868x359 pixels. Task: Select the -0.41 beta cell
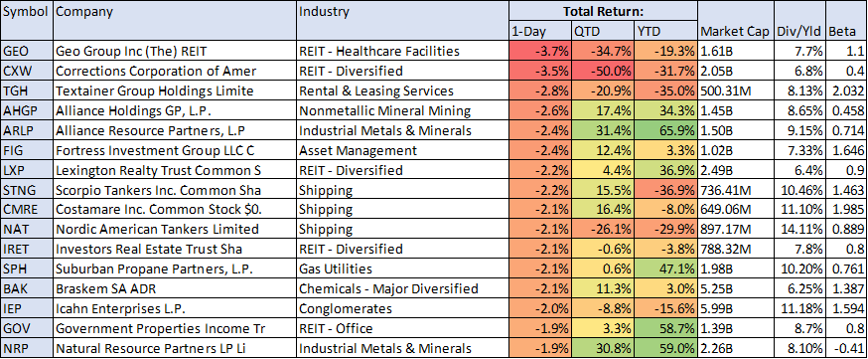tap(846, 348)
